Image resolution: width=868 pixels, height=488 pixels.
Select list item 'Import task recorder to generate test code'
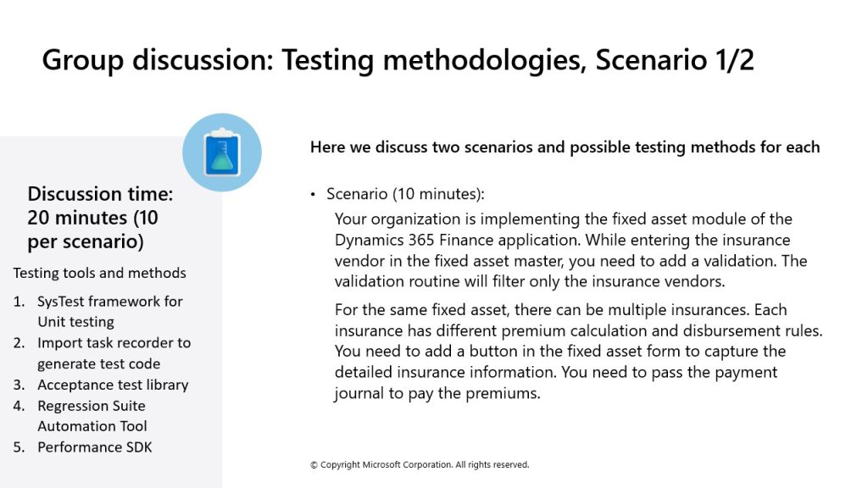tap(114, 353)
